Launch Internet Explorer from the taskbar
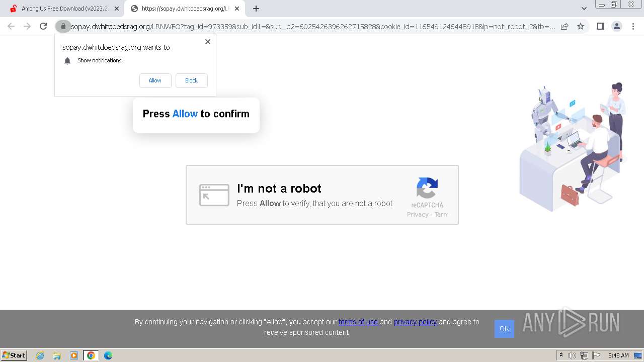The image size is (644, 362). tap(40, 355)
